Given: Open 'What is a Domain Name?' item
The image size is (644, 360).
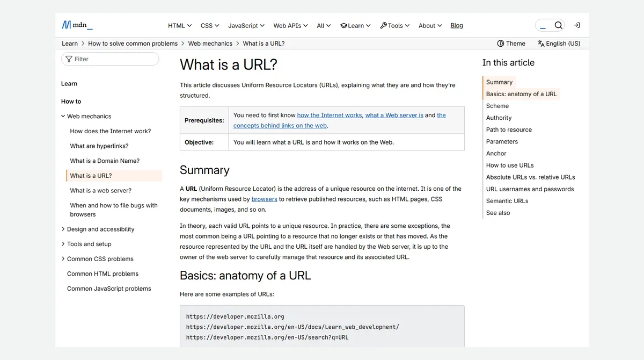Looking at the screenshot, I should (105, 161).
